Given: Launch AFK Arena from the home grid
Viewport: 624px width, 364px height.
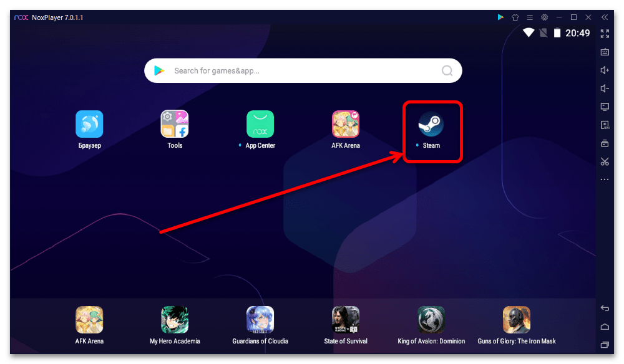Looking at the screenshot, I should [x=346, y=124].
